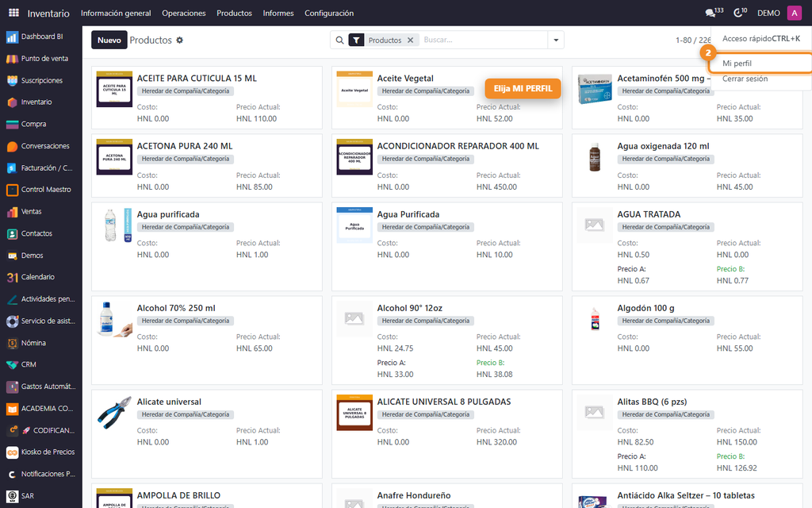Open product Aceite Vegetal title
Viewport: 812px width, 508px height.
405,79
